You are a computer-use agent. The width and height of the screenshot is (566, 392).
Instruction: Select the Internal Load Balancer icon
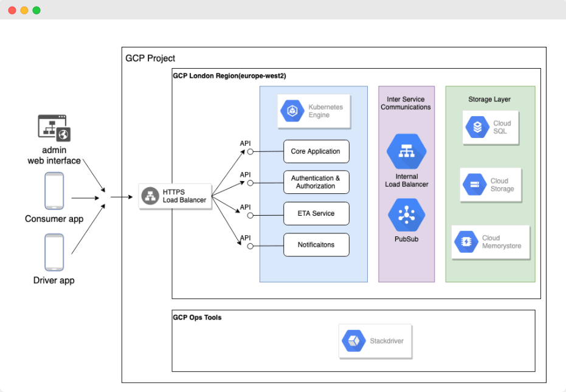[x=407, y=151]
